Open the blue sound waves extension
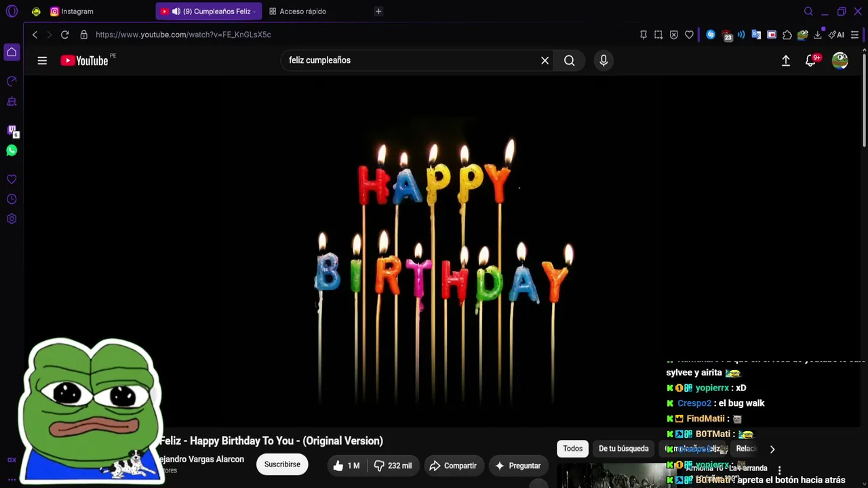 tap(741, 35)
